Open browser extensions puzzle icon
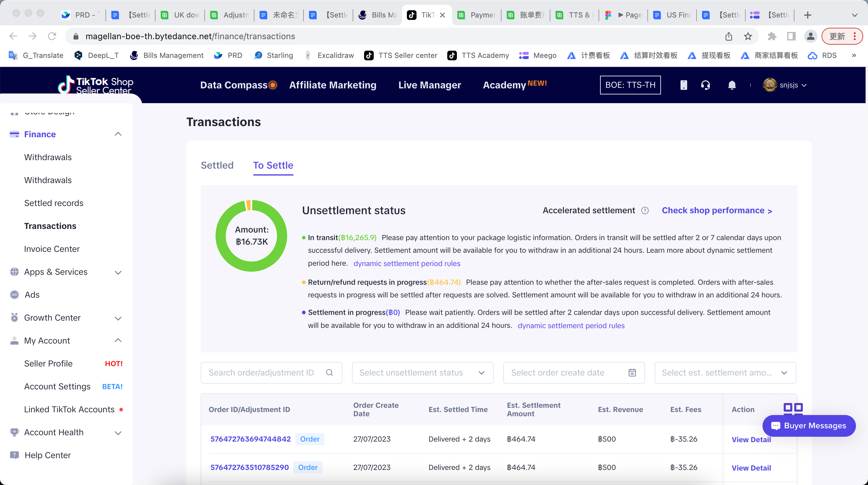Image resolution: width=868 pixels, height=485 pixels. coord(772,36)
